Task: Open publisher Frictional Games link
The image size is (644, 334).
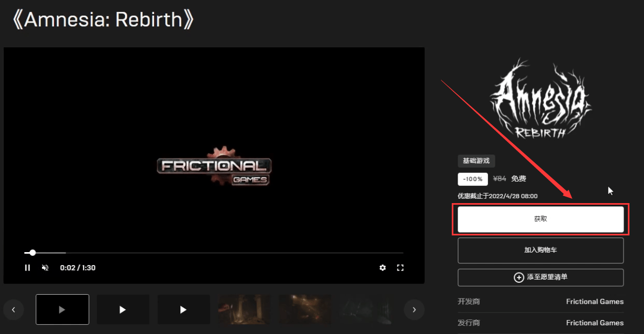Action: click(x=594, y=323)
